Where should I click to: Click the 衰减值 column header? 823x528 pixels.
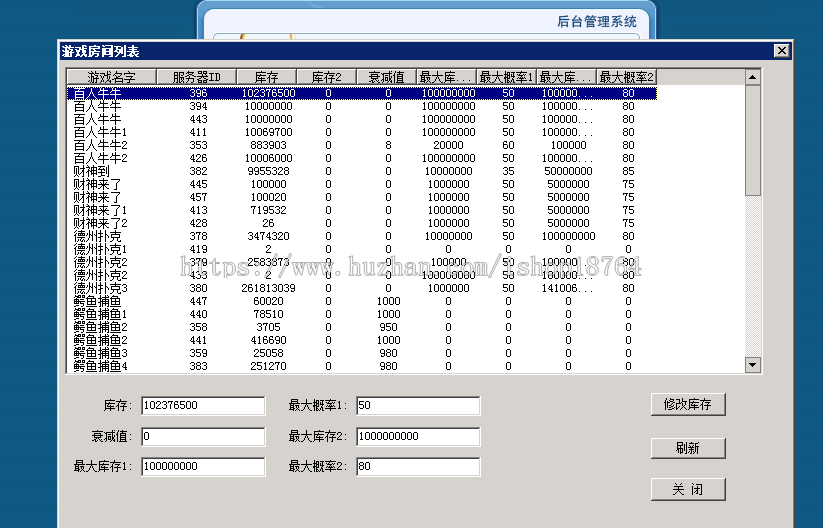click(386, 77)
